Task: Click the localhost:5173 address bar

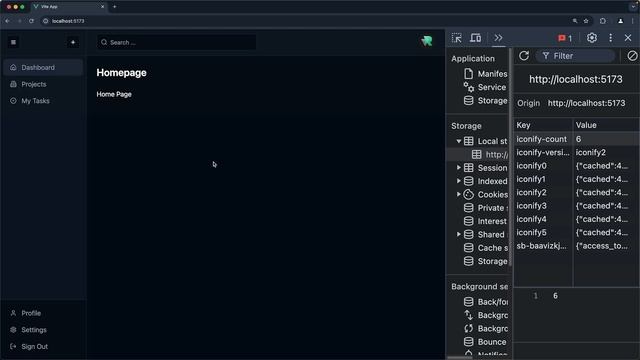Action: click(x=68, y=21)
